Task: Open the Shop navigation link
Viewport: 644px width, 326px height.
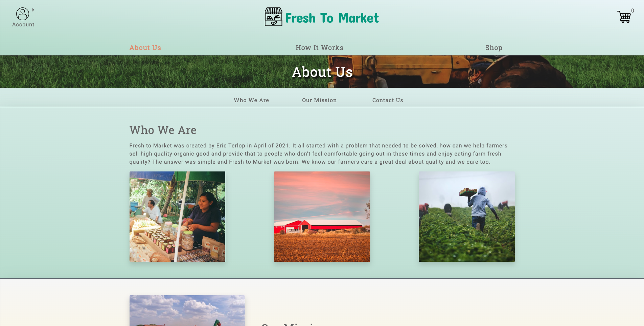Action: (494, 48)
